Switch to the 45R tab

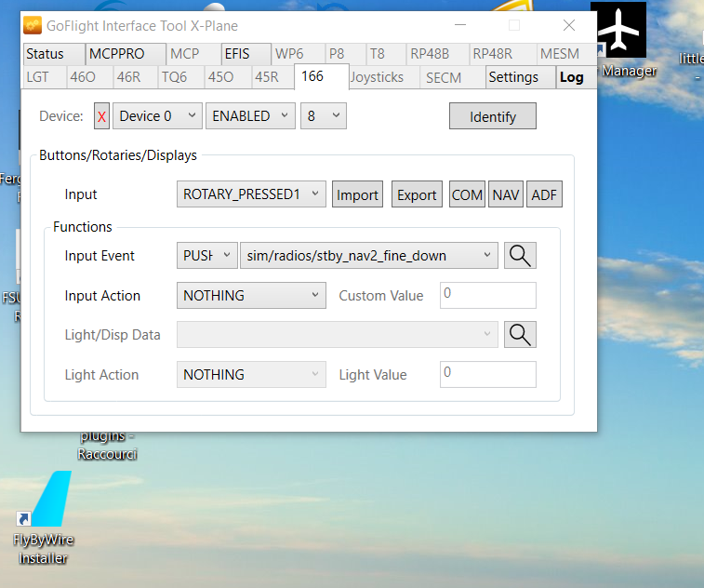pos(273,77)
